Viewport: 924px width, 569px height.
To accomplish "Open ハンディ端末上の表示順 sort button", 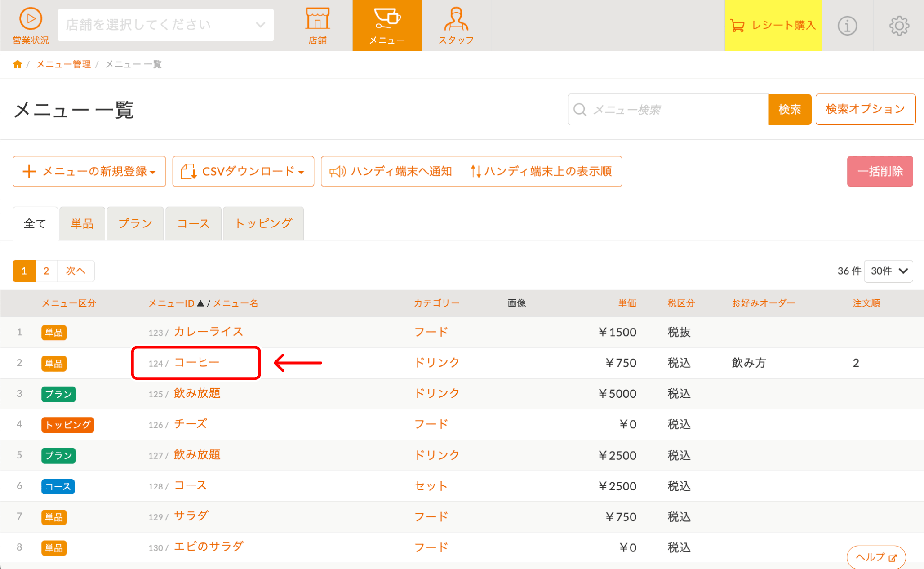I will [542, 171].
